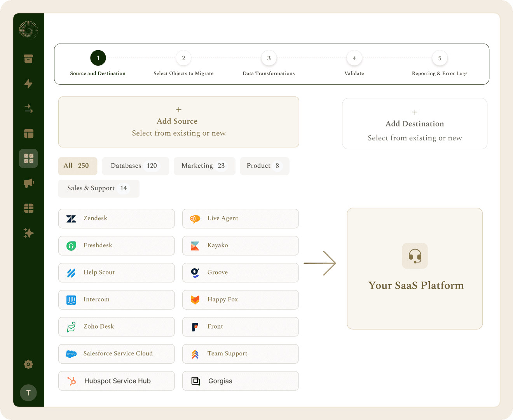
Task: Click the Live Agent logo icon
Action: (195, 219)
